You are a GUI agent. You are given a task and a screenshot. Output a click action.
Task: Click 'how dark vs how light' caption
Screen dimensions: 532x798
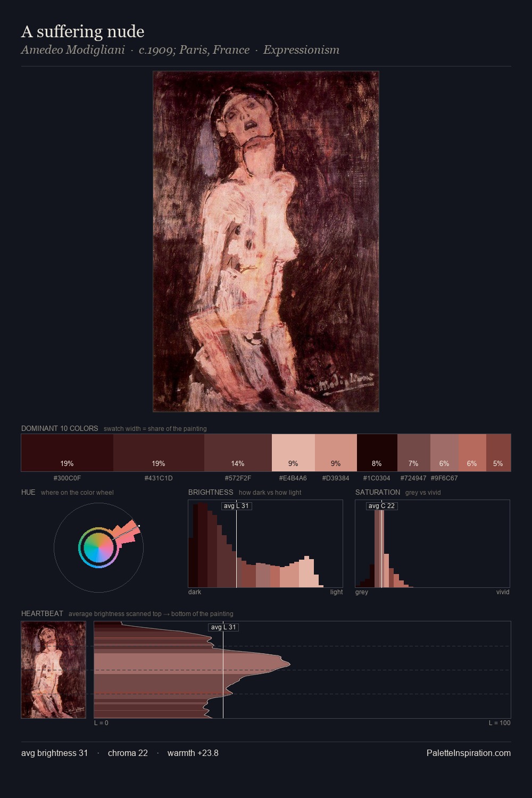tap(270, 493)
